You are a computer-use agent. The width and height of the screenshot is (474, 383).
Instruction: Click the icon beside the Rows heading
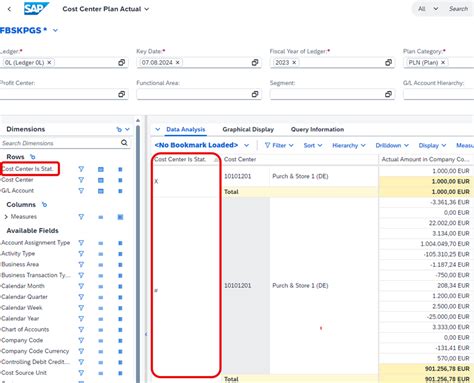coord(32,157)
